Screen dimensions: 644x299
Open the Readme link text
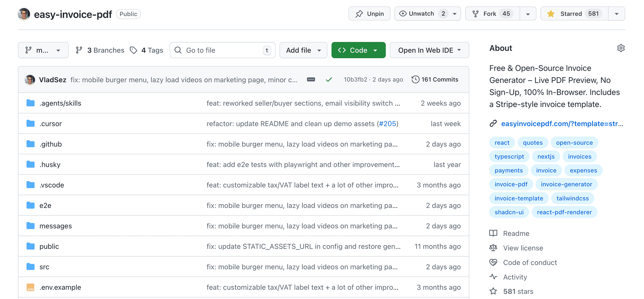516,233
